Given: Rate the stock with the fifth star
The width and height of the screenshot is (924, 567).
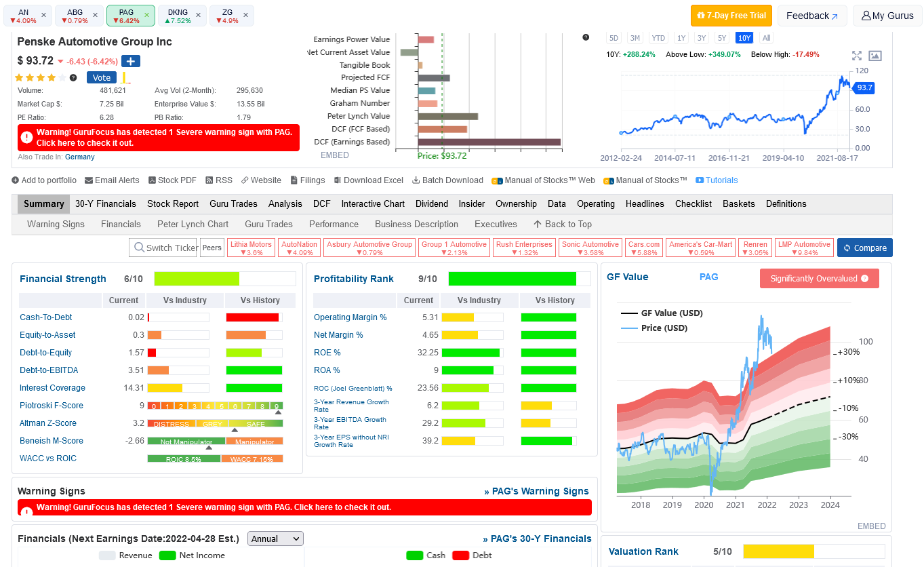Looking at the screenshot, I should tap(63, 77).
